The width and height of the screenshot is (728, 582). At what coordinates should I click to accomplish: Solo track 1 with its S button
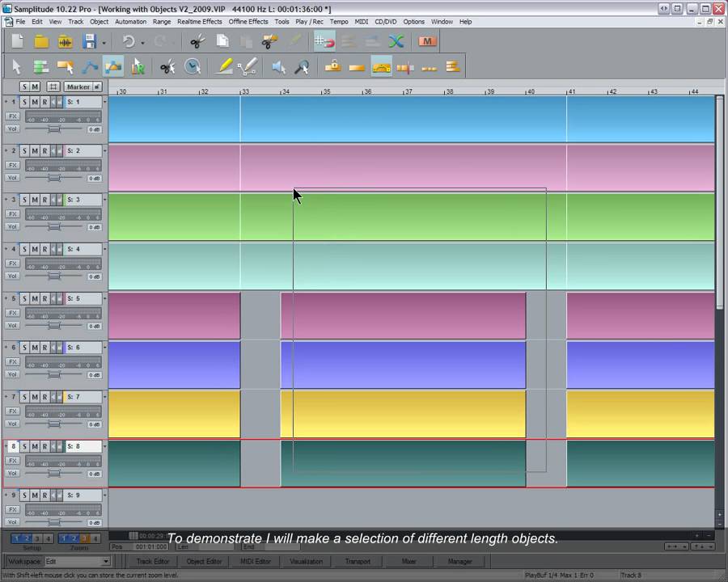[x=24, y=102]
